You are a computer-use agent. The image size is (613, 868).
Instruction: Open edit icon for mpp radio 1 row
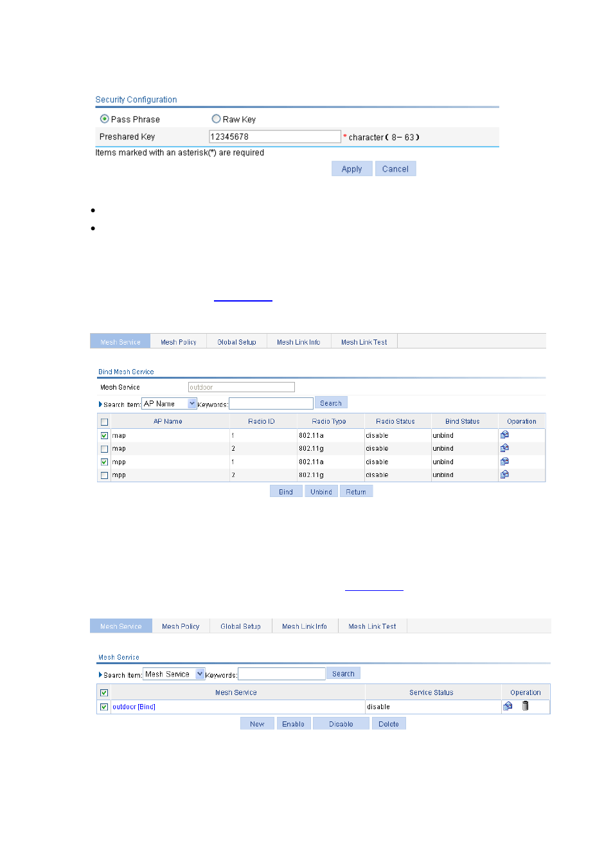click(504, 462)
